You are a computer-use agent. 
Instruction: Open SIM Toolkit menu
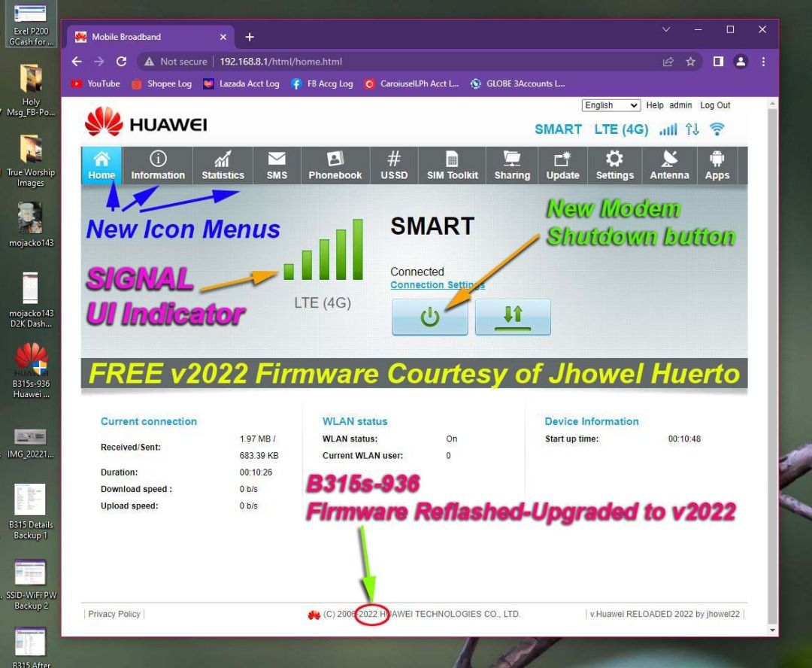pyautogui.click(x=453, y=165)
